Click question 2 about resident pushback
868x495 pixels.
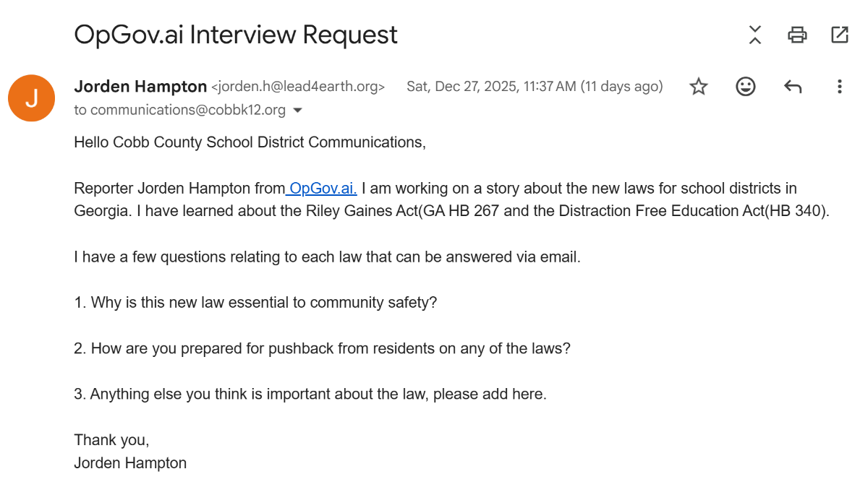322,348
